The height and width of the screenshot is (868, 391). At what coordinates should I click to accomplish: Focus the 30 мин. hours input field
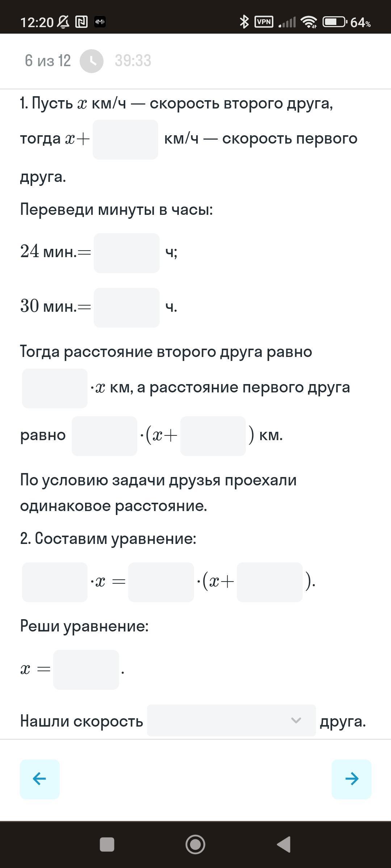(127, 308)
